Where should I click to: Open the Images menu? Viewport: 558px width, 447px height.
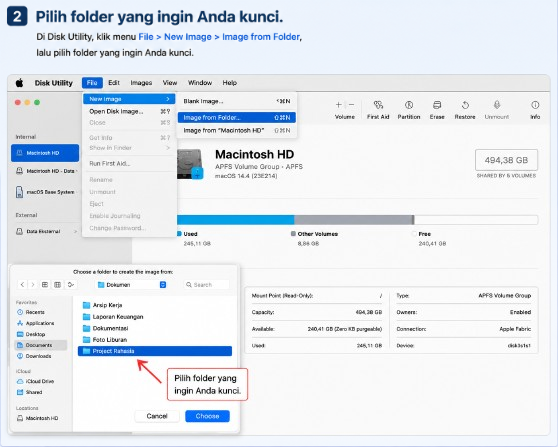click(x=141, y=83)
